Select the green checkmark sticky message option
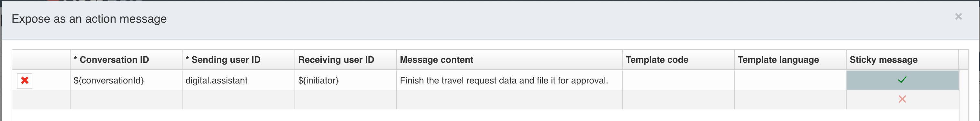980x121 pixels. tap(902, 80)
